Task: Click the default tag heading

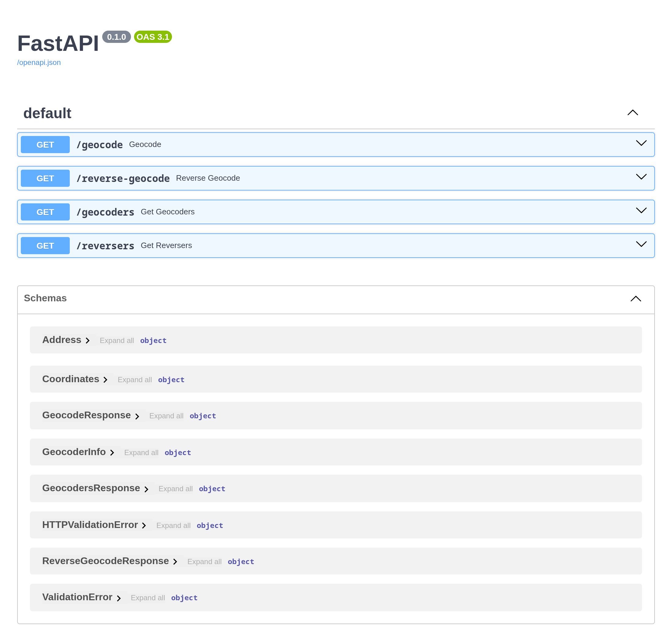Action: [x=47, y=113]
